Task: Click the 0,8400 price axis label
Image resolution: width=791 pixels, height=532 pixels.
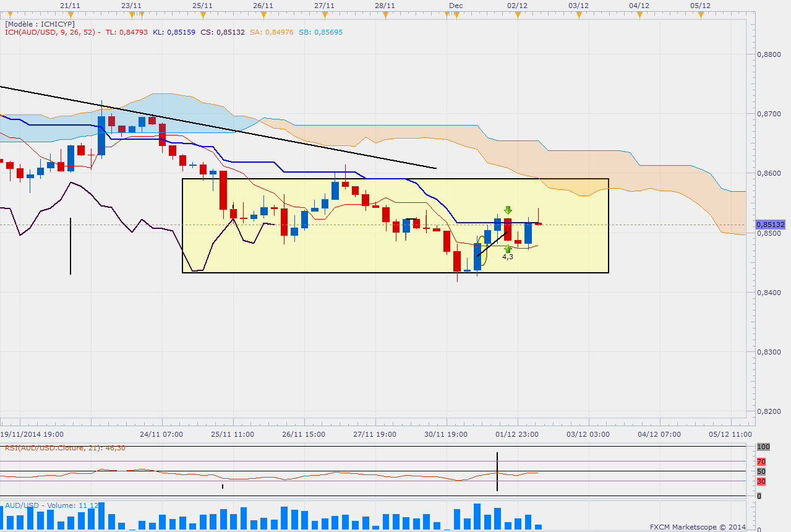Action: [x=769, y=293]
